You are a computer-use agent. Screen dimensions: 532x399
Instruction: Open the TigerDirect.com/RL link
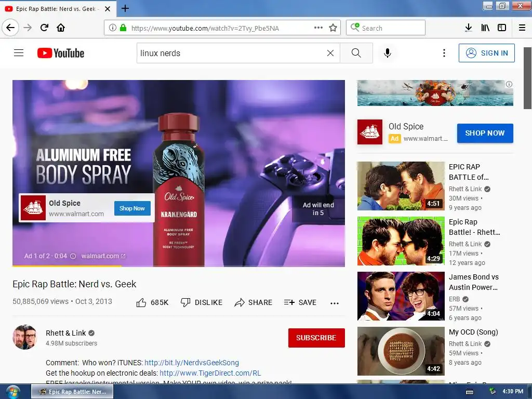(x=210, y=373)
